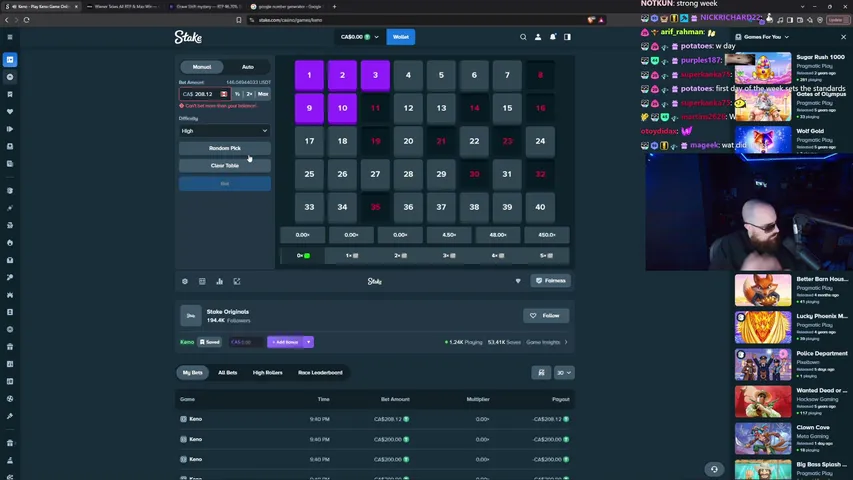Open the High Rollers tab
853x480 pixels.
[268, 373]
